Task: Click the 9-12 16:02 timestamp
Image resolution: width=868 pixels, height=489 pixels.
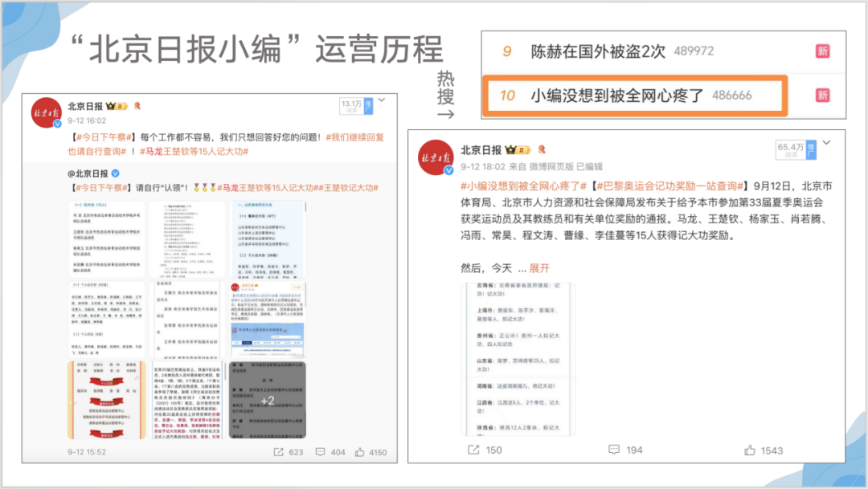Action: 87,120
